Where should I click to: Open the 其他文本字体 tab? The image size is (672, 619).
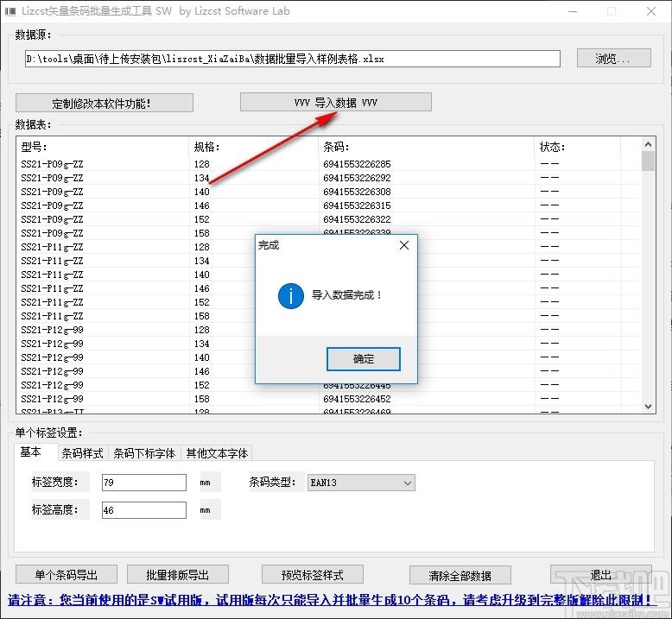216,453
